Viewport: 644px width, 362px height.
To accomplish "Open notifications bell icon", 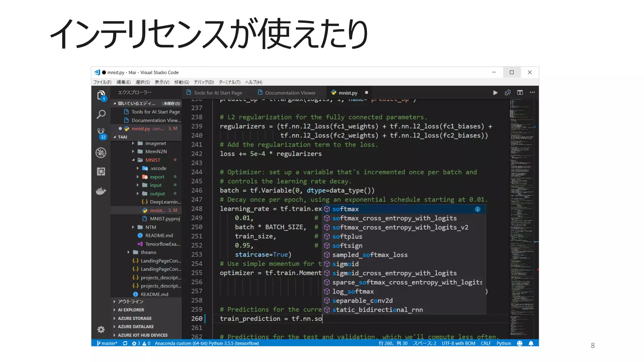I will (531, 343).
